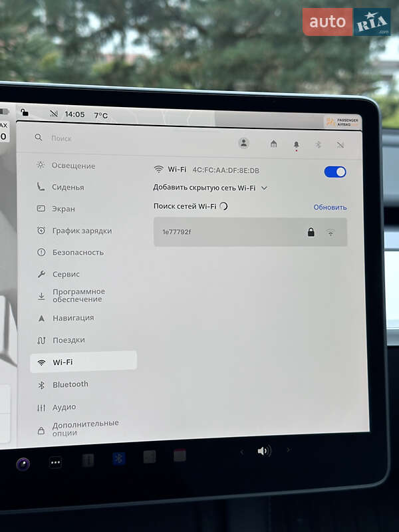Tap the 14:05 clock
Viewport: 399px width, 532px height.
[x=74, y=114]
